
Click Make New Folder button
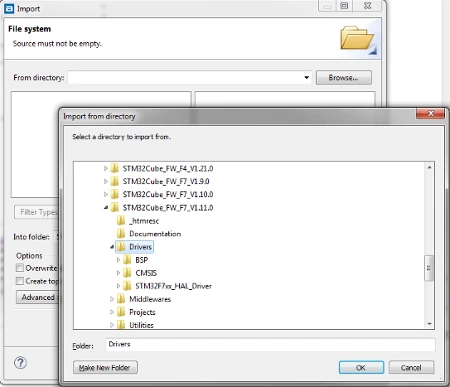point(105,367)
